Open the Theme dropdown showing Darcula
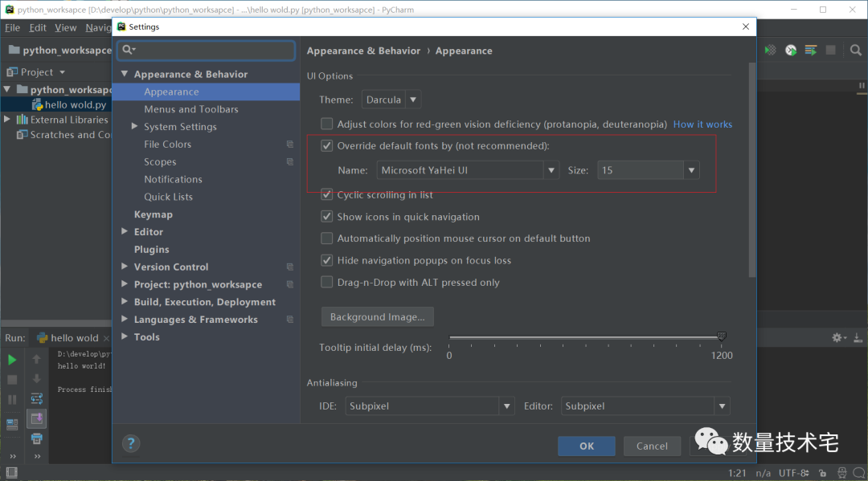 coord(391,100)
